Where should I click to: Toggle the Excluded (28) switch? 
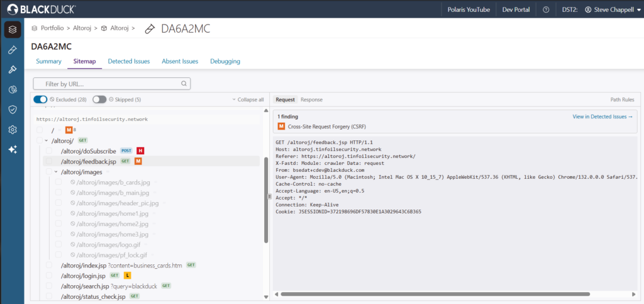tap(40, 99)
